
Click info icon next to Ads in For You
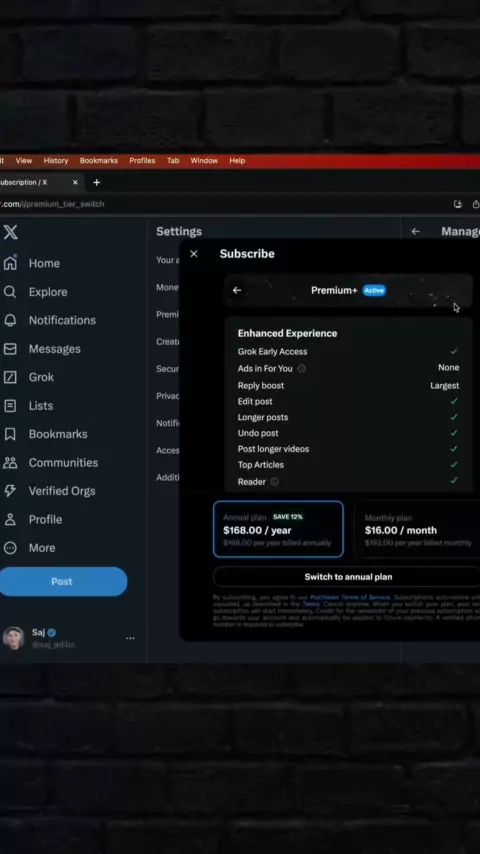click(301, 369)
